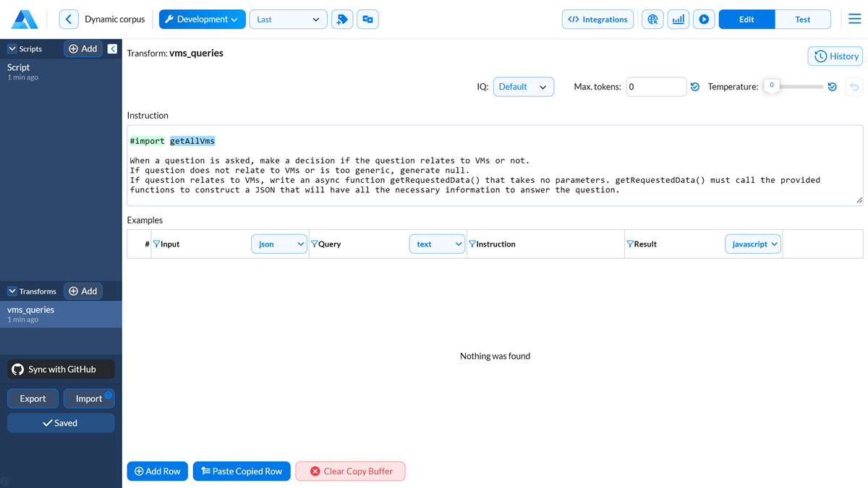Screen dimensions: 868x488
Task: Open the hamburger menu
Action: [x=854, y=20]
